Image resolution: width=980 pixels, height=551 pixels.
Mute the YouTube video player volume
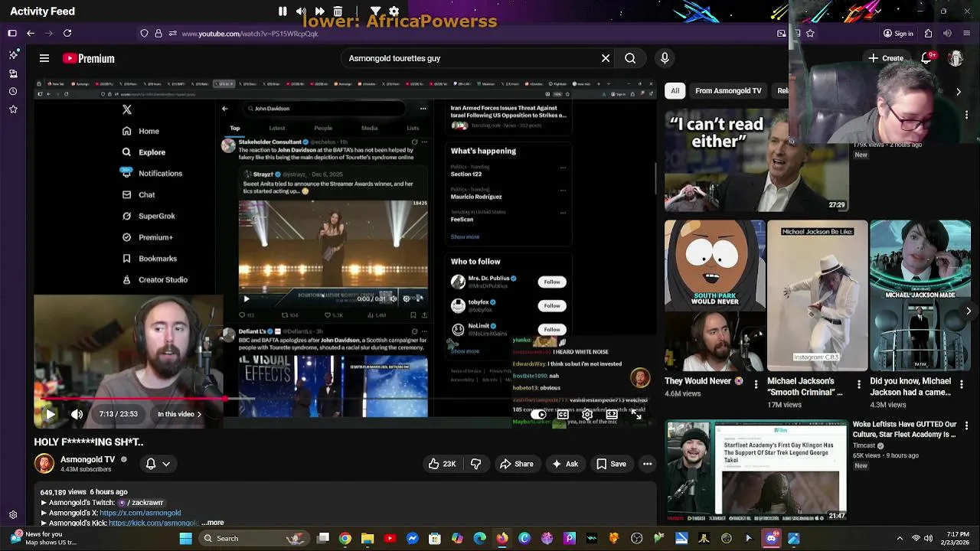click(x=77, y=414)
